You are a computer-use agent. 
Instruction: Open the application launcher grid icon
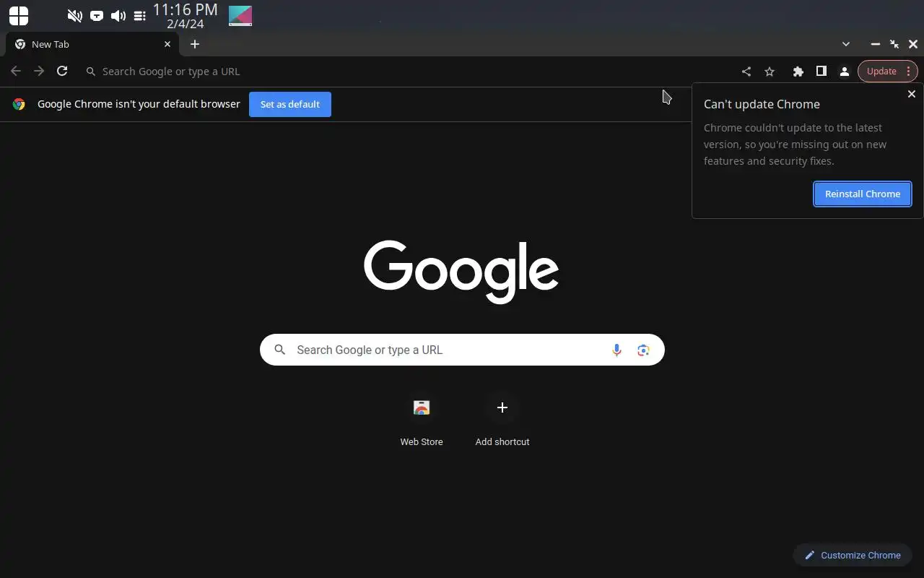pos(19,16)
